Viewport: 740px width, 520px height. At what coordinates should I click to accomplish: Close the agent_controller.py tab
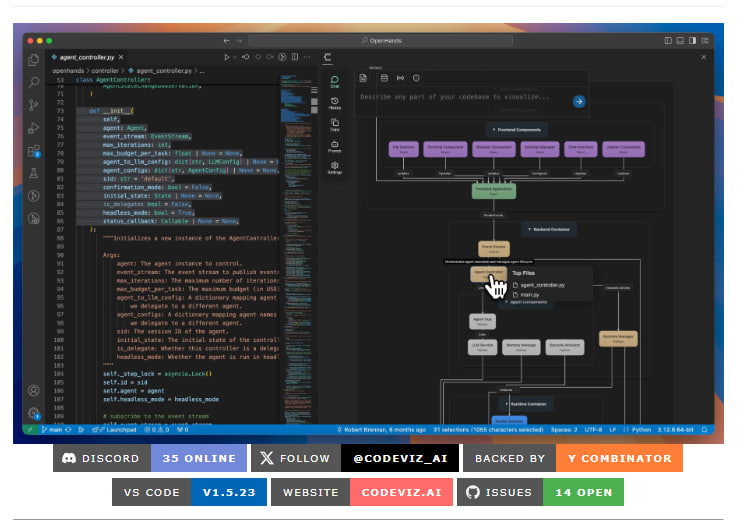point(121,57)
